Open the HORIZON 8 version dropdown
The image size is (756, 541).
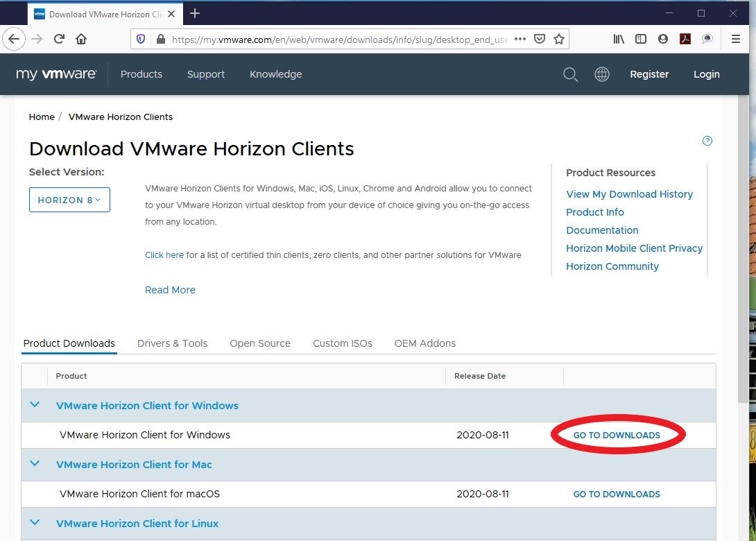tap(69, 200)
